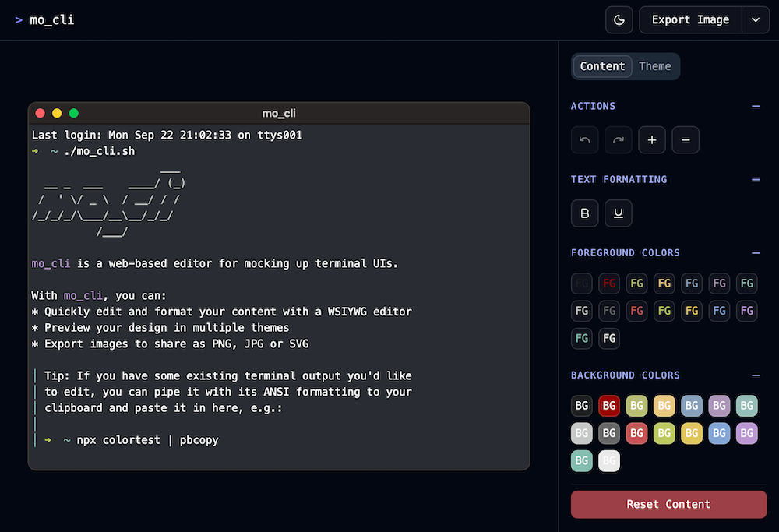Click the Export Image button
The width and height of the screenshot is (779, 532).
coord(690,19)
